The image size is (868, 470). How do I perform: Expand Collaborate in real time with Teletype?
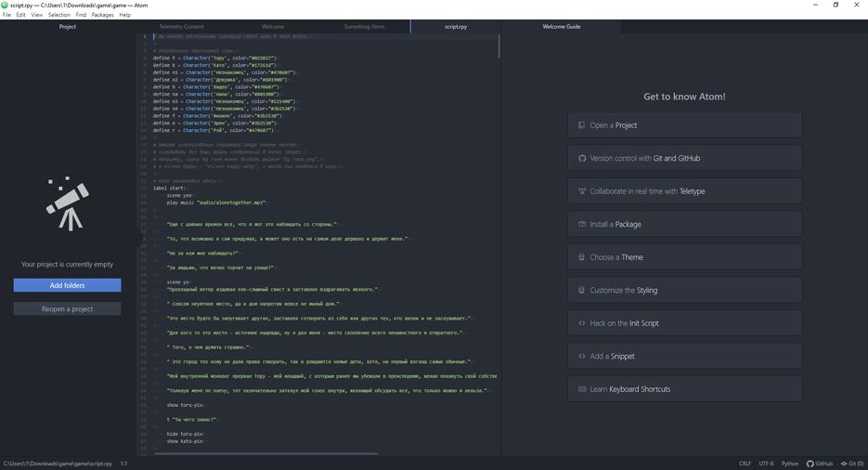coord(684,191)
